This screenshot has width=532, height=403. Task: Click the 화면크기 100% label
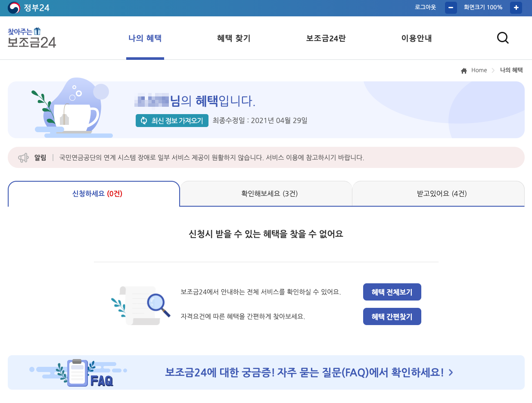coord(483,7)
